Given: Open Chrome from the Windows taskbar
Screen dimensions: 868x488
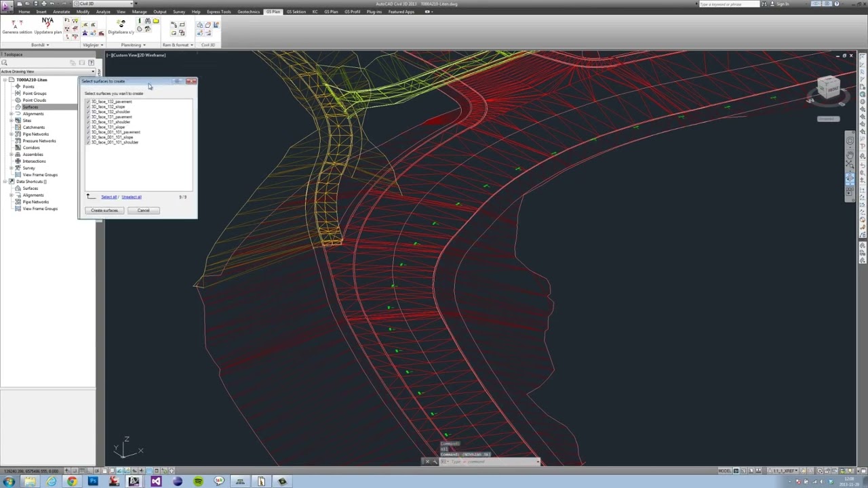Looking at the screenshot, I should tap(72, 481).
